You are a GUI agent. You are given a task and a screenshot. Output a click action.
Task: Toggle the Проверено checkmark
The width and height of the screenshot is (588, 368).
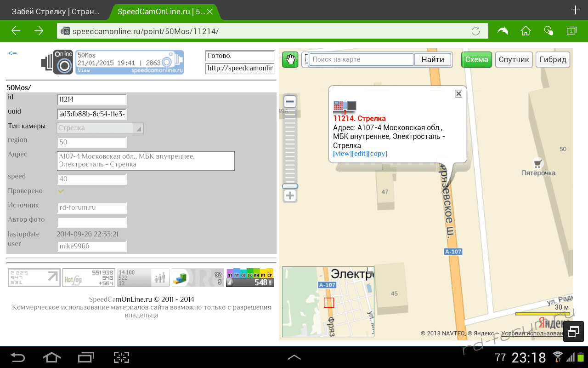click(61, 191)
